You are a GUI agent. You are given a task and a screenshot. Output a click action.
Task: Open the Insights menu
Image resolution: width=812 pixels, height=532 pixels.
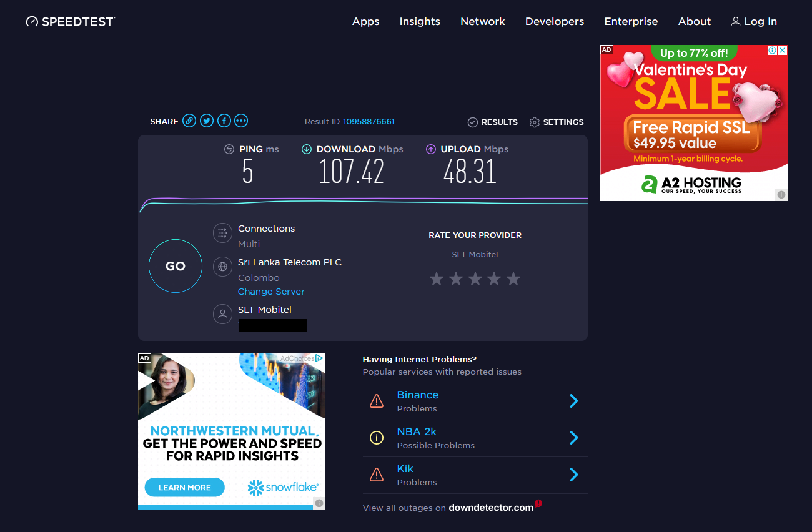click(420, 21)
